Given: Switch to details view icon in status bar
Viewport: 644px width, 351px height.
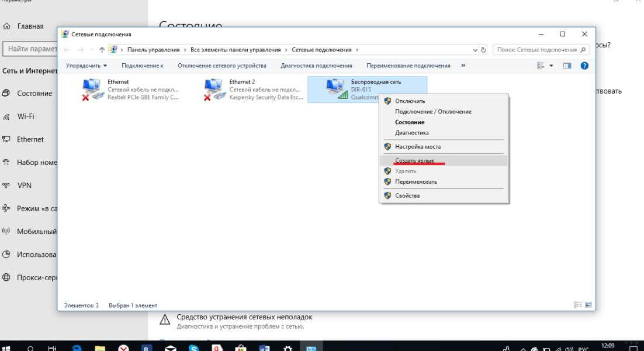Looking at the screenshot, I should click(577, 305).
